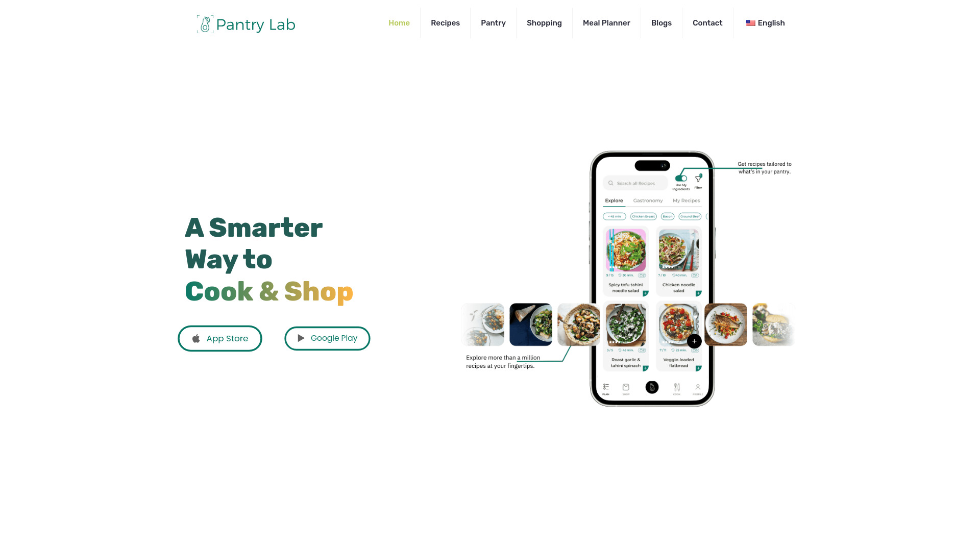Click the search icon in app screenshot

coord(611,183)
